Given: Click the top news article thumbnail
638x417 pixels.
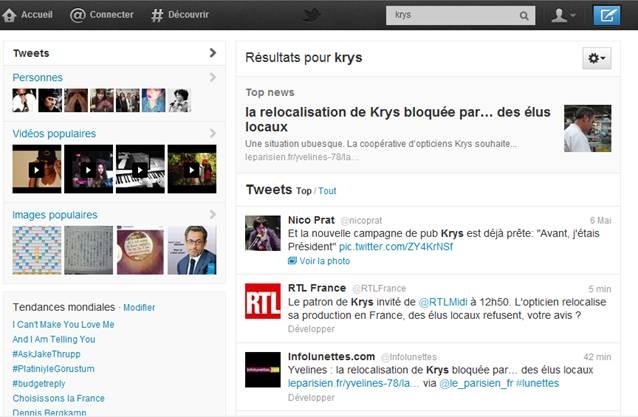Looking at the screenshot, I should pyautogui.click(x=587, y=128).
